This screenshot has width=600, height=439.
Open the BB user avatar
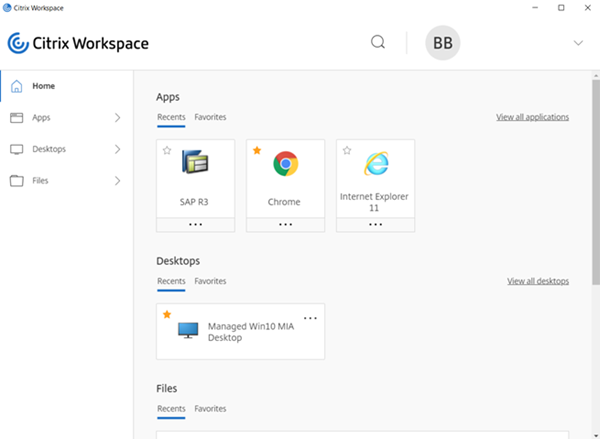pos(443,43)
